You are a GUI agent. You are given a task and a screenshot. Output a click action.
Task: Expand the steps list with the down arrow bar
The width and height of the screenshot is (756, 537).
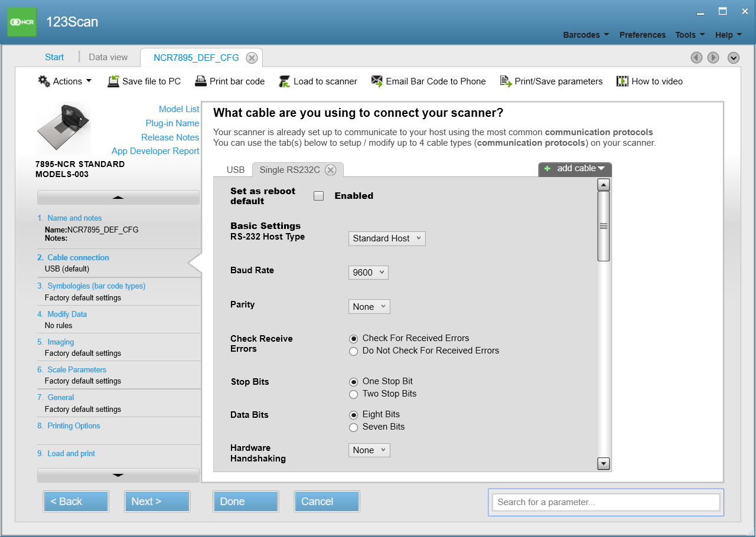118,475
